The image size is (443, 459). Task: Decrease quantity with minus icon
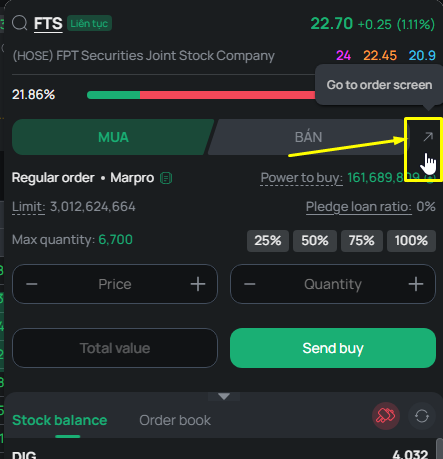click(250, 284)
